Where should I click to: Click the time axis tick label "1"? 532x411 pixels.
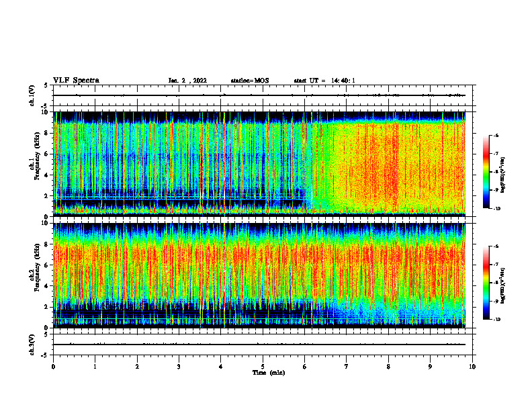(x=95, y=367)
